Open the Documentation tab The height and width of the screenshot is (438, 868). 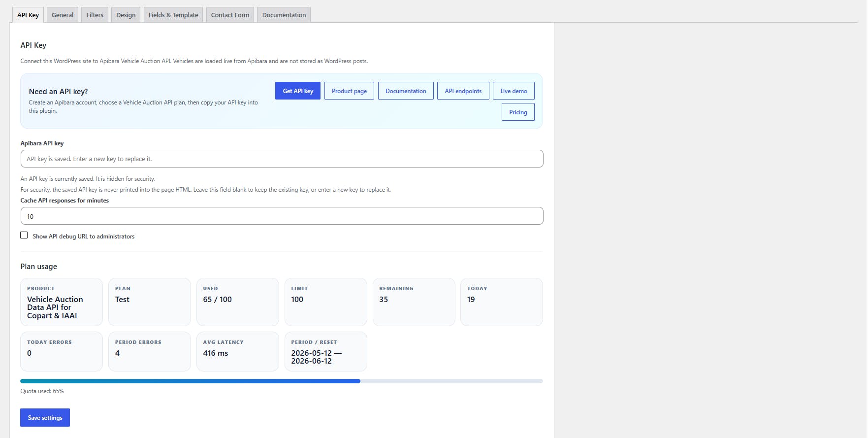point(284,15)
